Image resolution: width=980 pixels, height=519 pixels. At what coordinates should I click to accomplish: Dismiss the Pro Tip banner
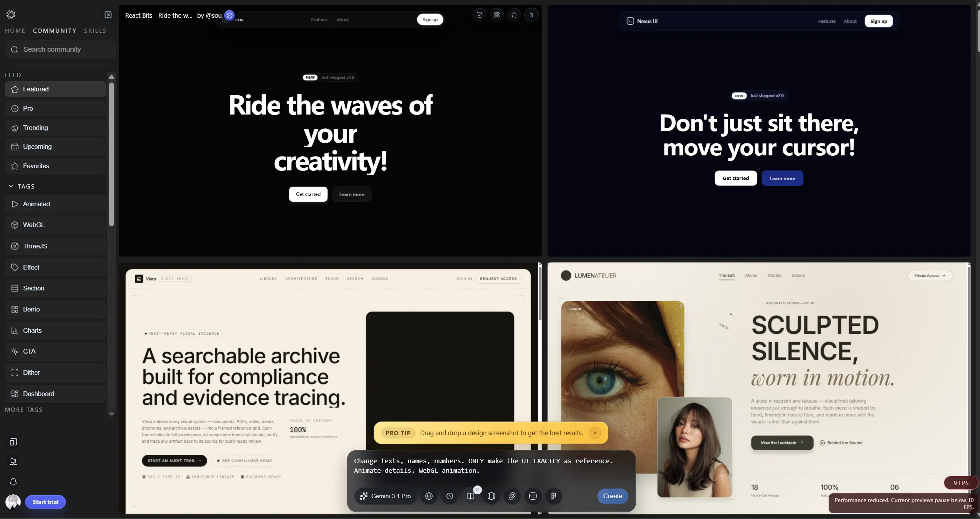click(x=595, y=433)
